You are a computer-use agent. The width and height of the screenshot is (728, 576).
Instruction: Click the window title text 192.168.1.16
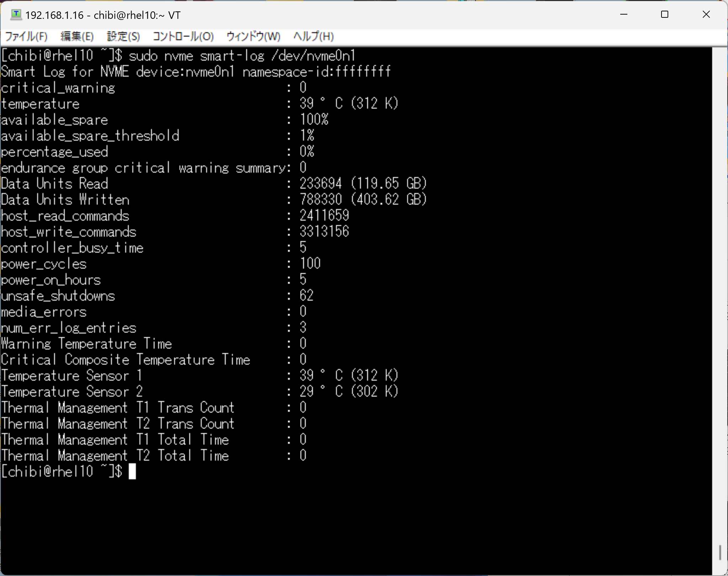pos(54,15)
